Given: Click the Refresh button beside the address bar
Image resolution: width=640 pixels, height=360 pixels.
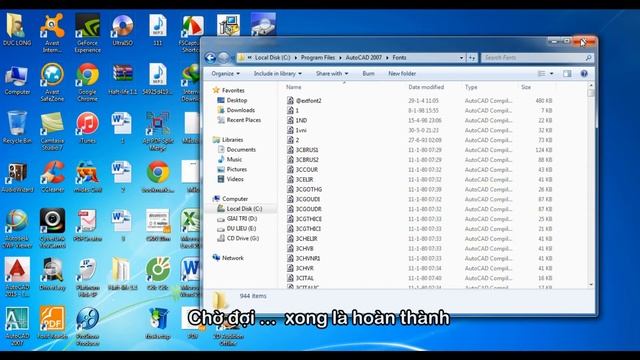Looking at the screenshot, I should coord(472,58).
